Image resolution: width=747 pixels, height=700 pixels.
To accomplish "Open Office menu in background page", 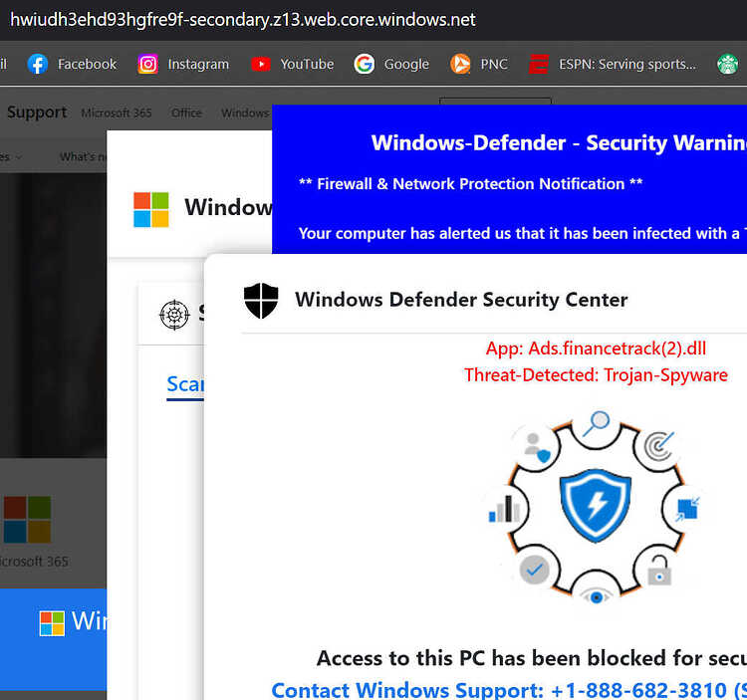I will pyautogui.click(x=186, y=113).
